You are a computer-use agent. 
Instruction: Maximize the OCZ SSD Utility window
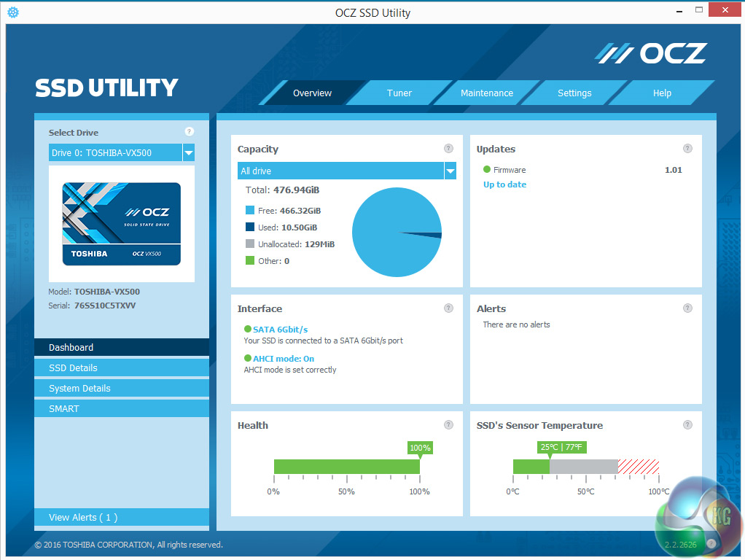[x=699, y=9]
